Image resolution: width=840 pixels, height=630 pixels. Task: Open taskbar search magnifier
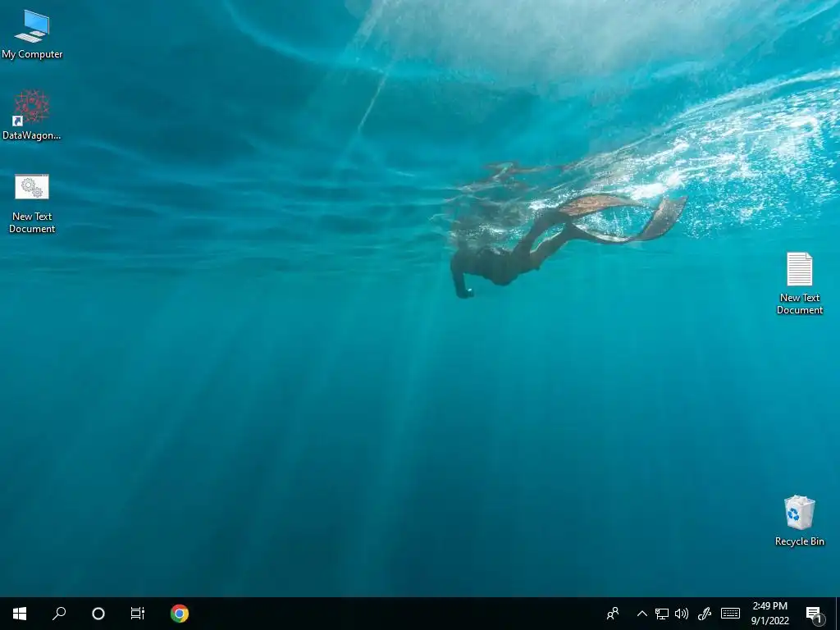coord(59,614)
